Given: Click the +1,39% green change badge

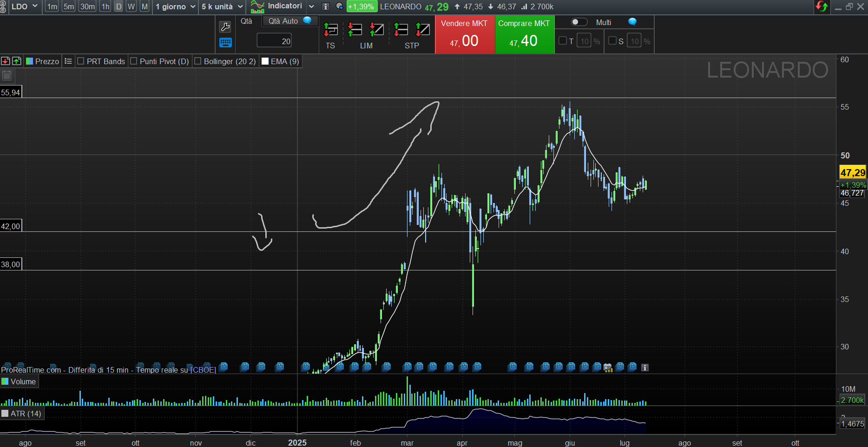Looking at the screenshot, I should click(x=361, y=7).
